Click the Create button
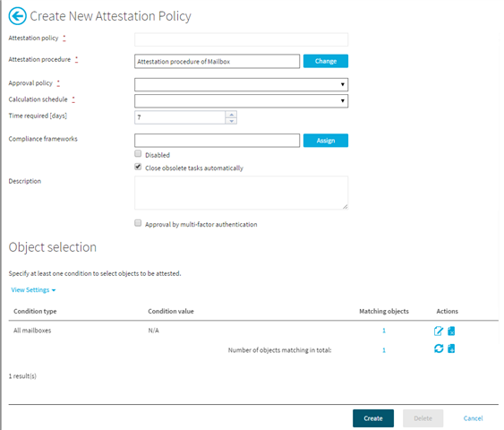Image resolution: width=504 pixels, height=430 pixels. [373, 418]
